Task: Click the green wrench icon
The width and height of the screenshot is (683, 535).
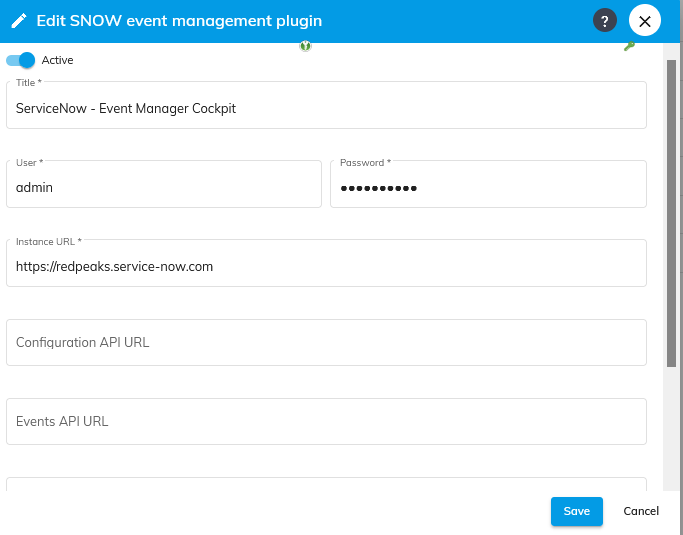Action: pyautogui.click(x=629, y=46)
